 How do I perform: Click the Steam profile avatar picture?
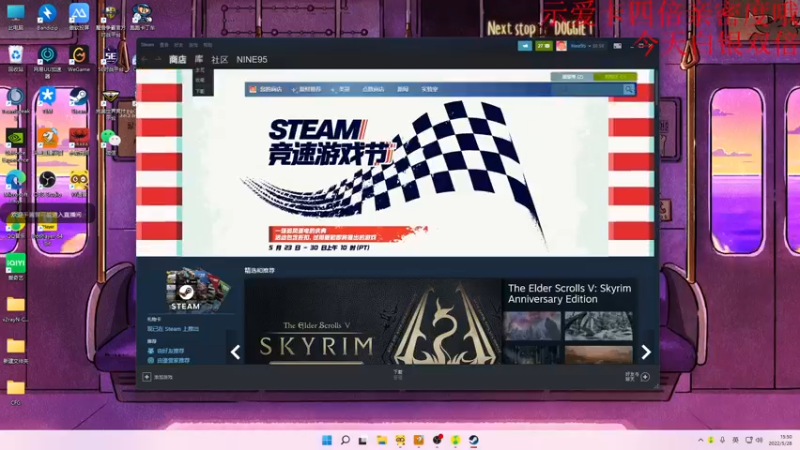pyautogui.click(x=561, y=46)
